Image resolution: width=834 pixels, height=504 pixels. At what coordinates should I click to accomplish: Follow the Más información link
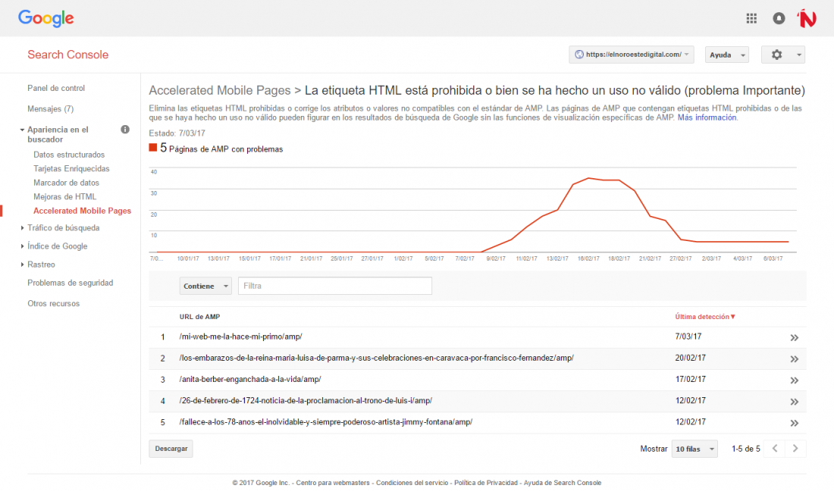pyautogui.click(x=707, y=117)
